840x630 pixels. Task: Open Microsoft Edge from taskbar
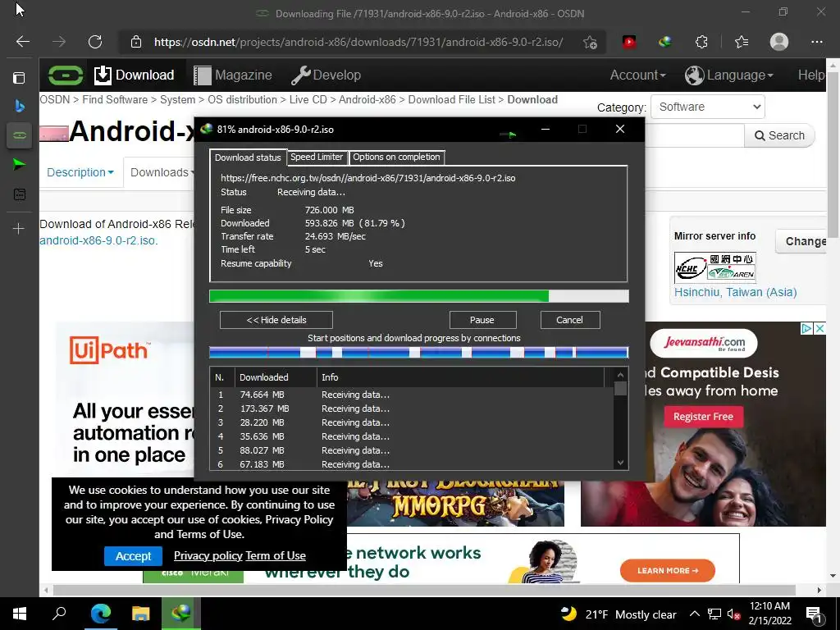pyautogui.click(x=100, y=614)
